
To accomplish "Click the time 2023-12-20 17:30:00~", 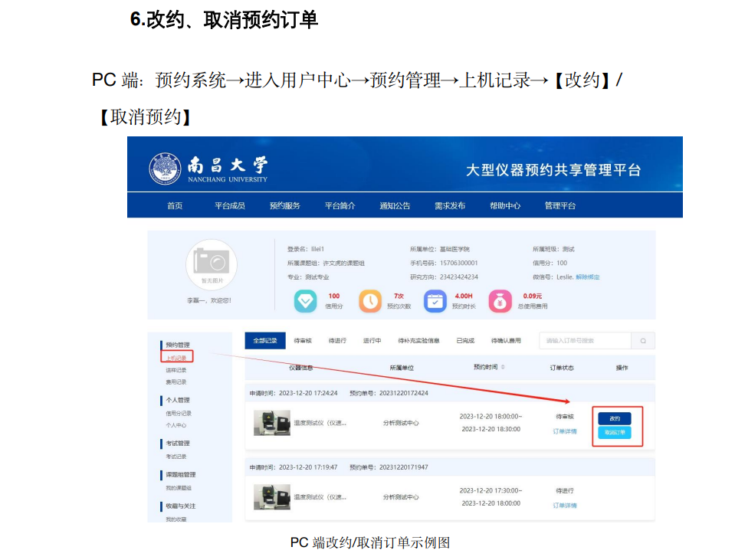I will (x=491, y=490).
